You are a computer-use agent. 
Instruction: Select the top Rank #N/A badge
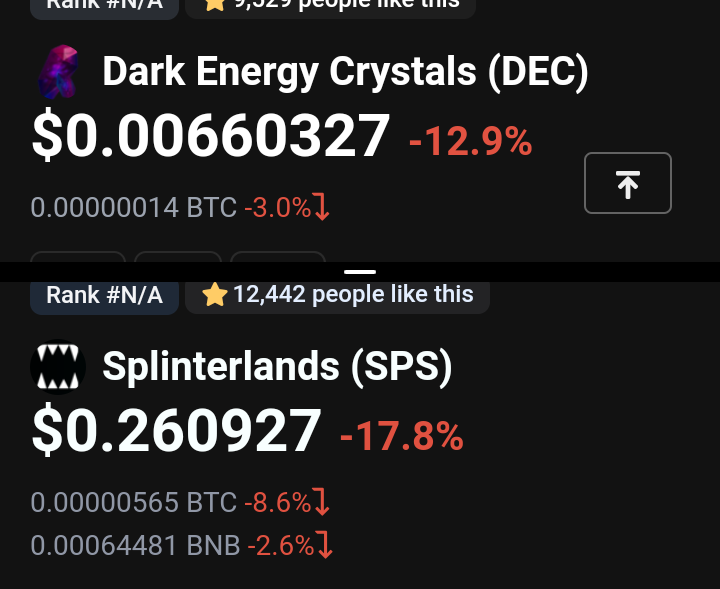104,6
